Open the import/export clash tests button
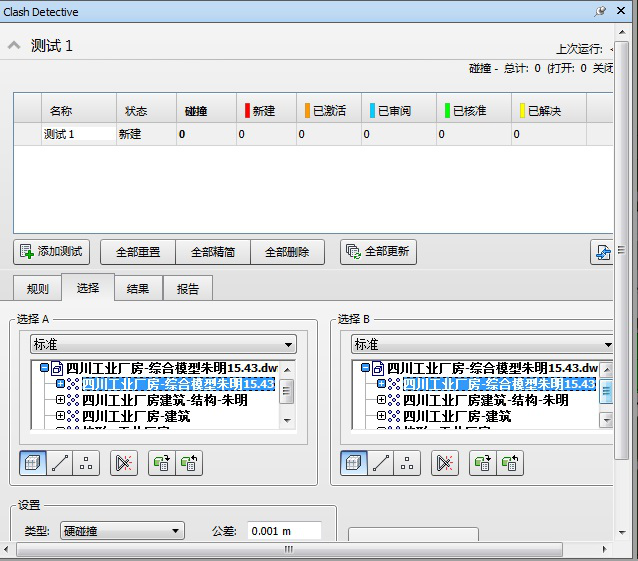 (x=602, y=253)
